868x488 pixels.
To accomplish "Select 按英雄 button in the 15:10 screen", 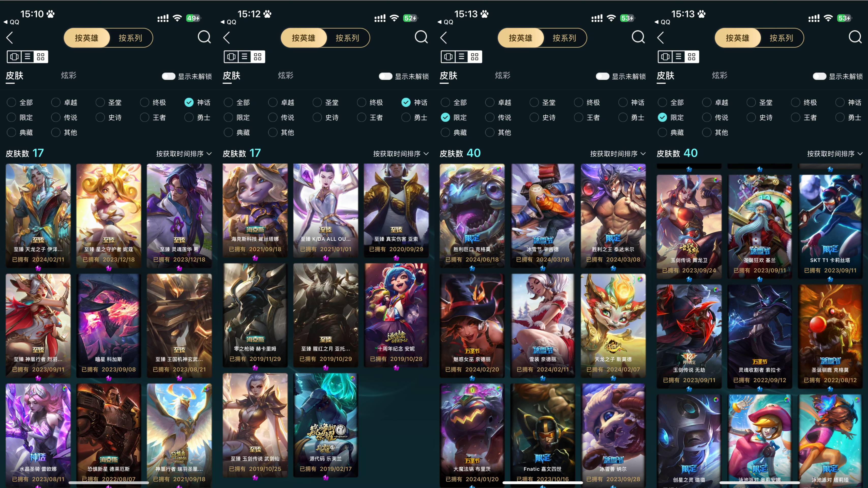I will pyautogui.click(x=87, y=38).
